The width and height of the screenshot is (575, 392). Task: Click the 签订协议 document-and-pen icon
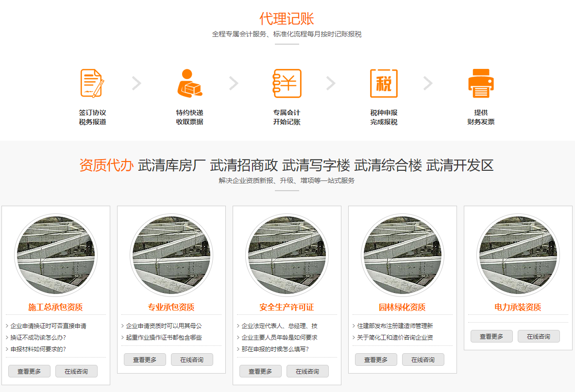(92, 83)
